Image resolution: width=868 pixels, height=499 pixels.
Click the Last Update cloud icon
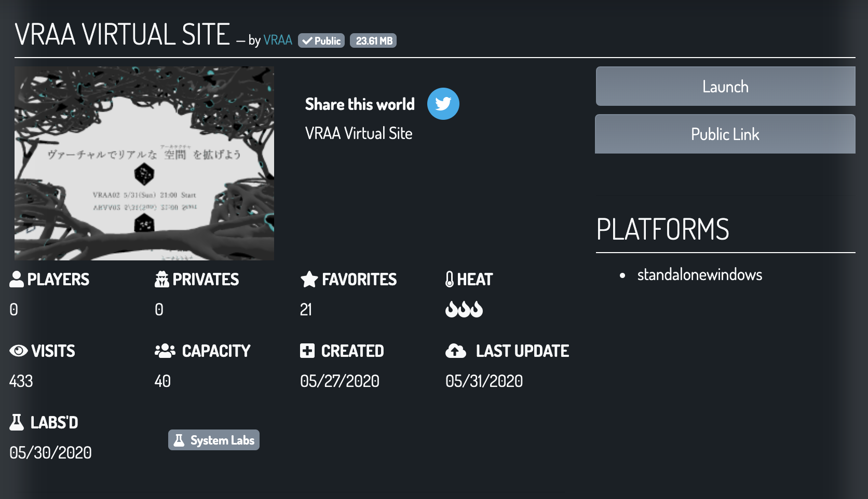[x=456, y=351]
